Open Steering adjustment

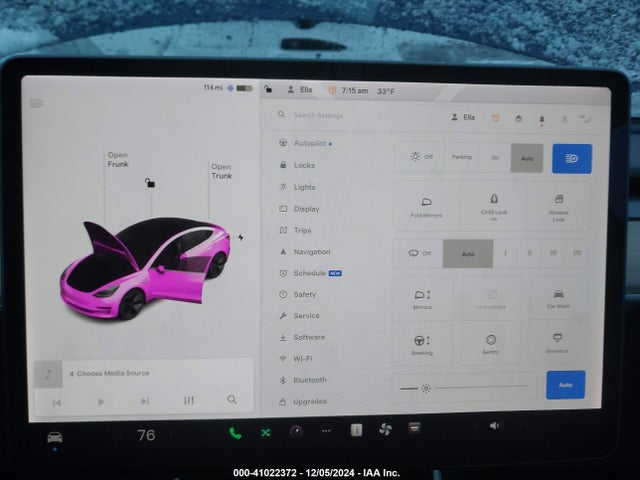[422, 344]
